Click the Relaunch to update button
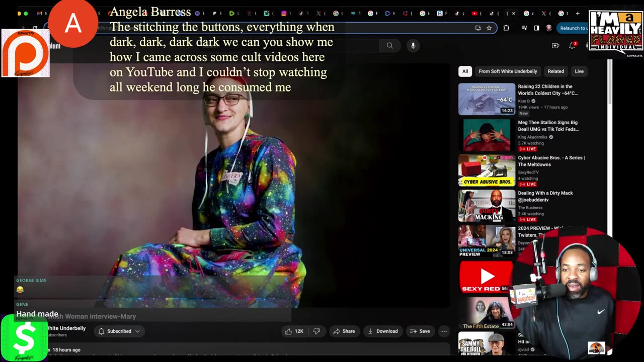Viewport: 644px width, 362px height. tap(573, 28)
